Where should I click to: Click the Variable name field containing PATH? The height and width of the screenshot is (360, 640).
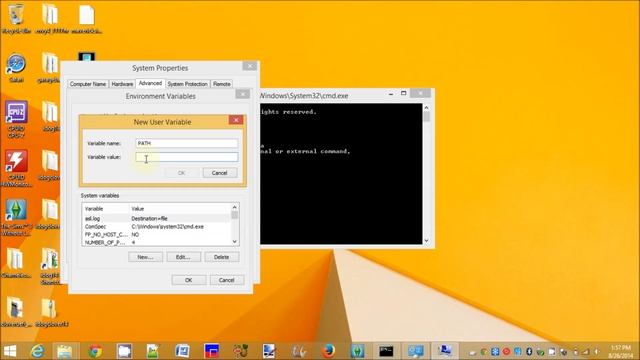click(187, 143)
